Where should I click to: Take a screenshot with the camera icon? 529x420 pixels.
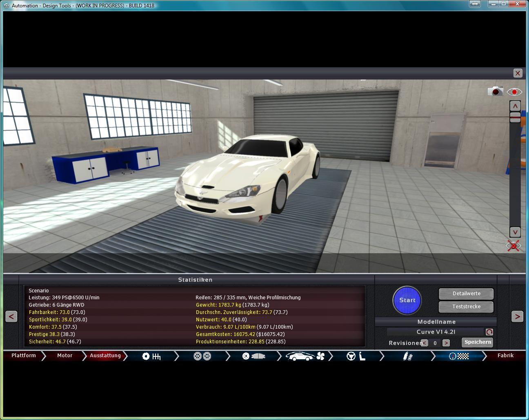(495, 91)
